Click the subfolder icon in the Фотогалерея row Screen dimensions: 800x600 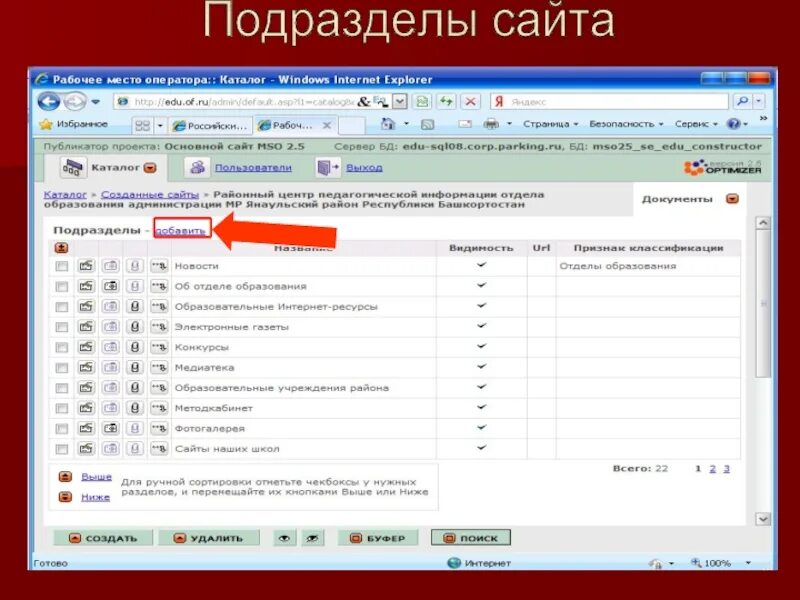(x=111, y=428)
